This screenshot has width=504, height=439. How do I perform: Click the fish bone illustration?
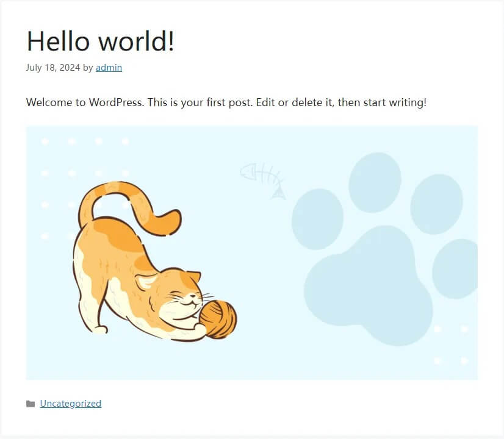pos(264,179)
